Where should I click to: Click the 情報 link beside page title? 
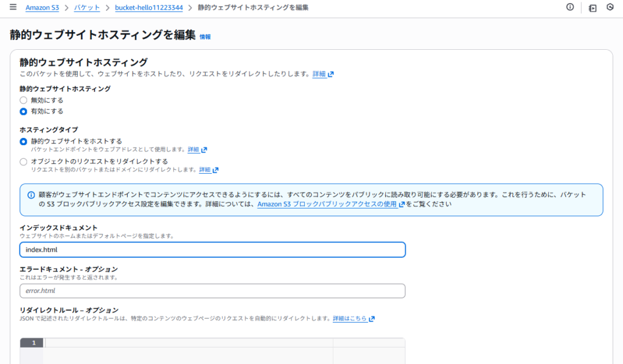205,36
